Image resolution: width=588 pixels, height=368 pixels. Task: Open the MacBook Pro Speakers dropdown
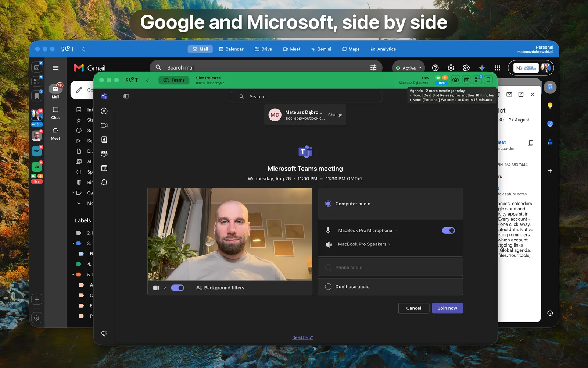click(x=365, y=244)
